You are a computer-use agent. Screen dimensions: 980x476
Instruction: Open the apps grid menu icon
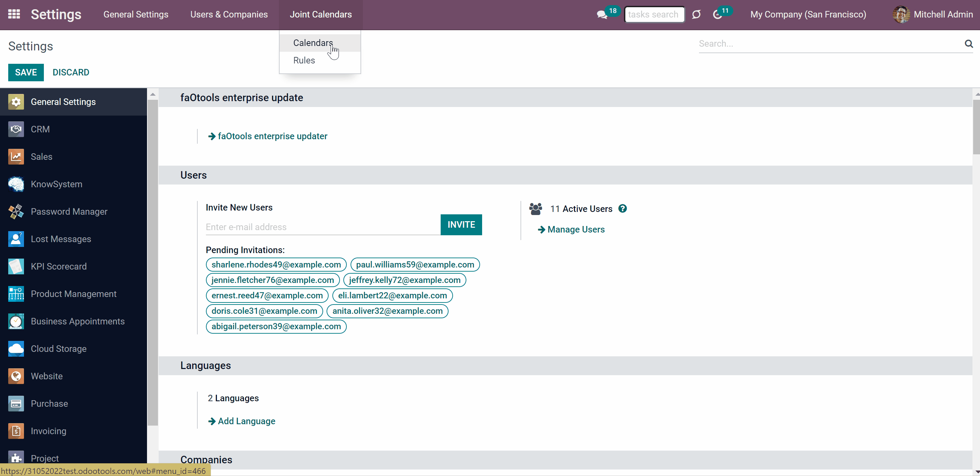click(x=14, y=14)
